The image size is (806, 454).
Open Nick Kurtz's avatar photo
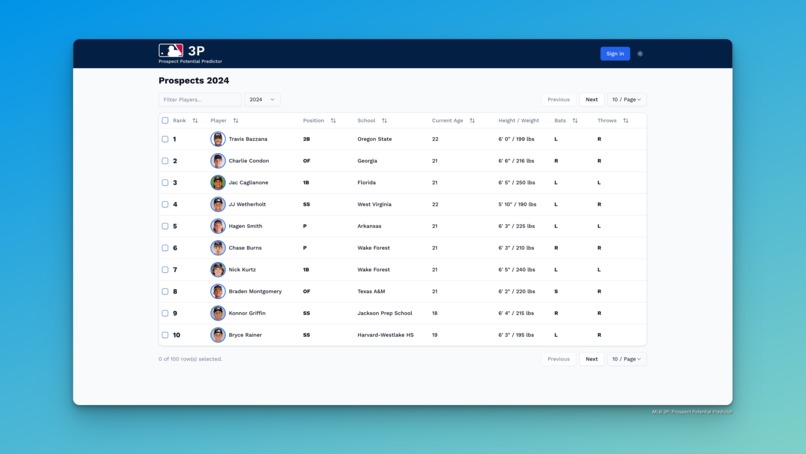218,269
